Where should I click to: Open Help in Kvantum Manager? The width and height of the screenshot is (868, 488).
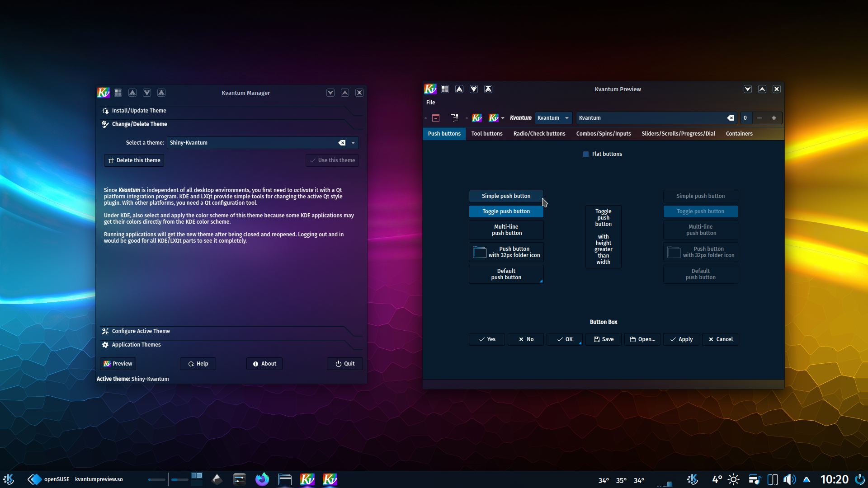pos(198,364)
